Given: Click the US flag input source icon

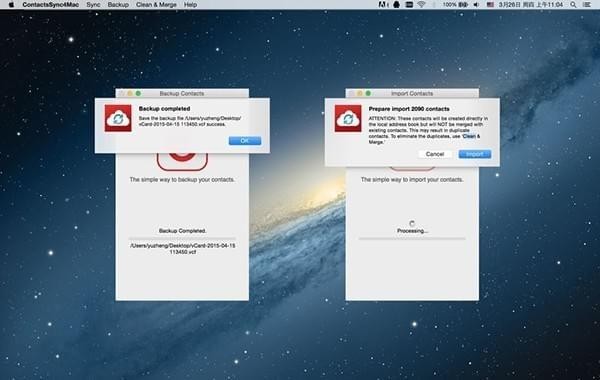Looking at the screenshot, I should 490,5.
